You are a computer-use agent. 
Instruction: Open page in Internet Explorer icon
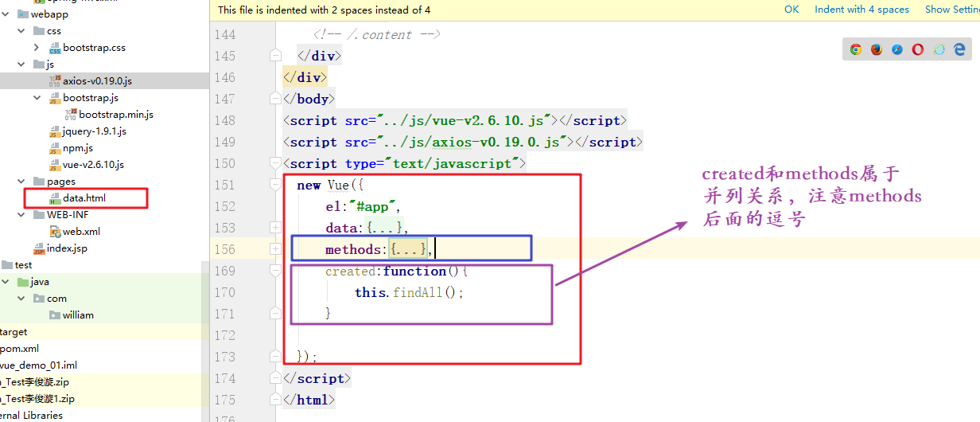(939, 49)
